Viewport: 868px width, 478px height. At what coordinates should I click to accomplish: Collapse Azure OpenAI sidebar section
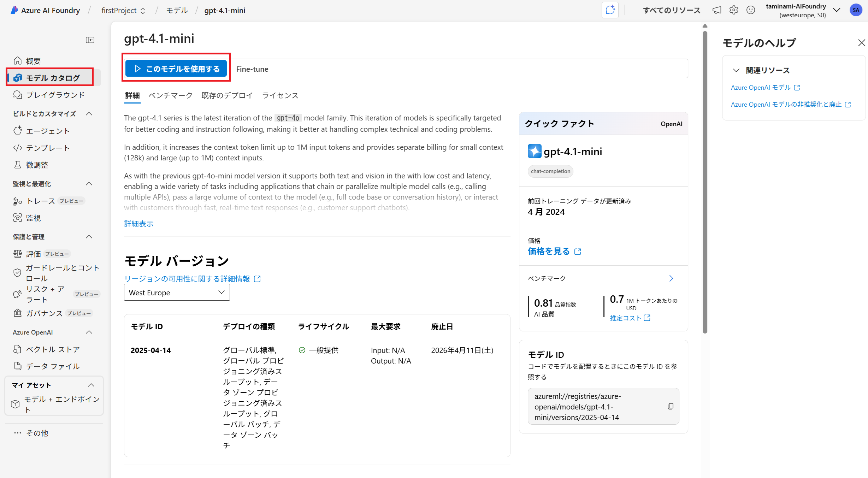pos(89,332)
